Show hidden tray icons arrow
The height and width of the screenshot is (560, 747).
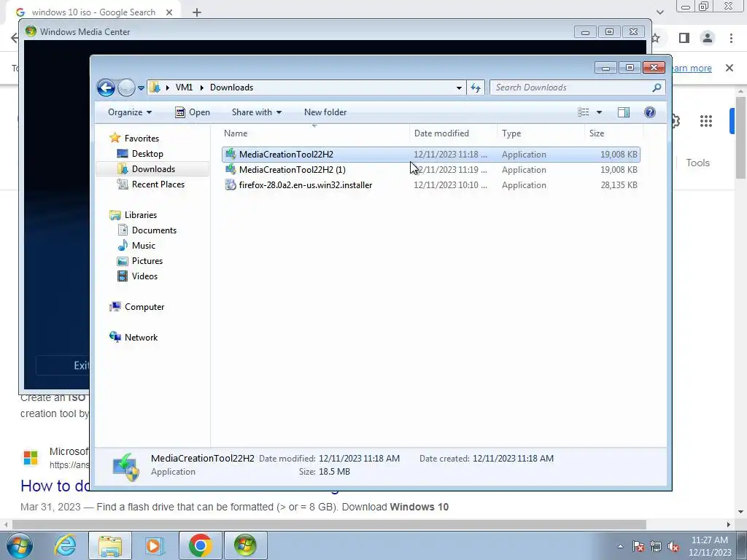tap(620, 547)
